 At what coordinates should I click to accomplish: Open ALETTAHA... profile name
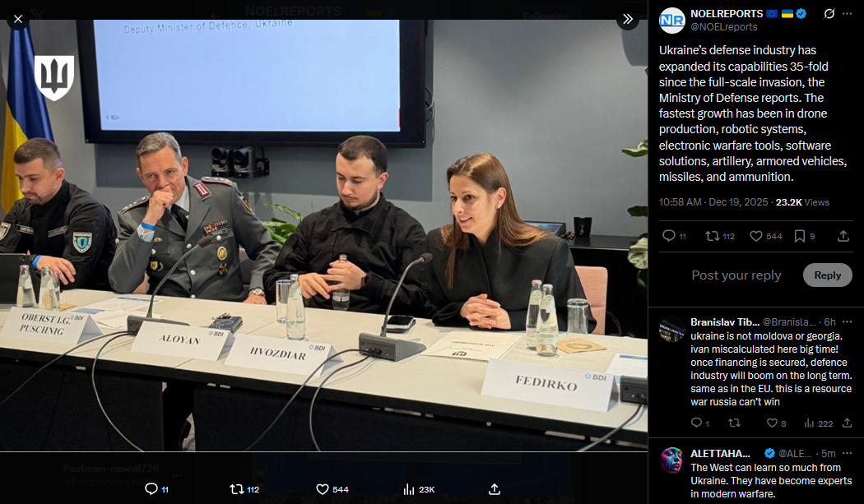tap(720, 453)
